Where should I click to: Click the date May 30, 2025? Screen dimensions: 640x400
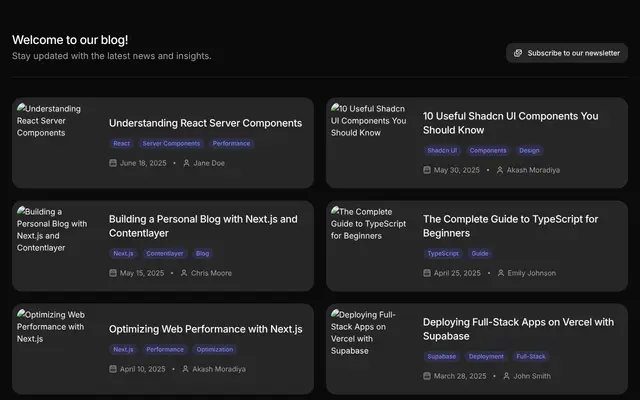click(x=457, y=170)
